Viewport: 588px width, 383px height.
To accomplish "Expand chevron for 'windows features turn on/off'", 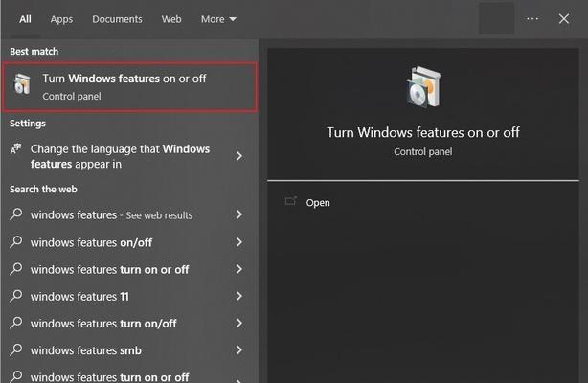I will pos(239,323).
